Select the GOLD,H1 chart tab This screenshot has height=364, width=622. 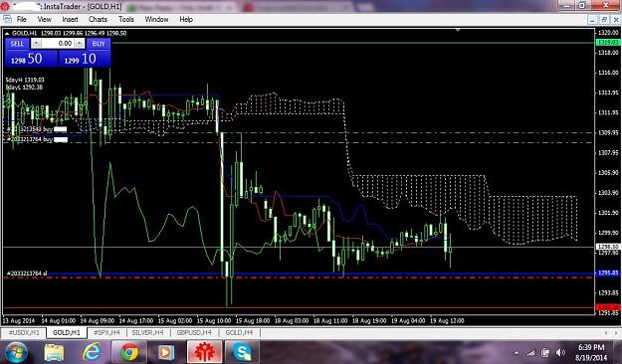coord(67,332)
